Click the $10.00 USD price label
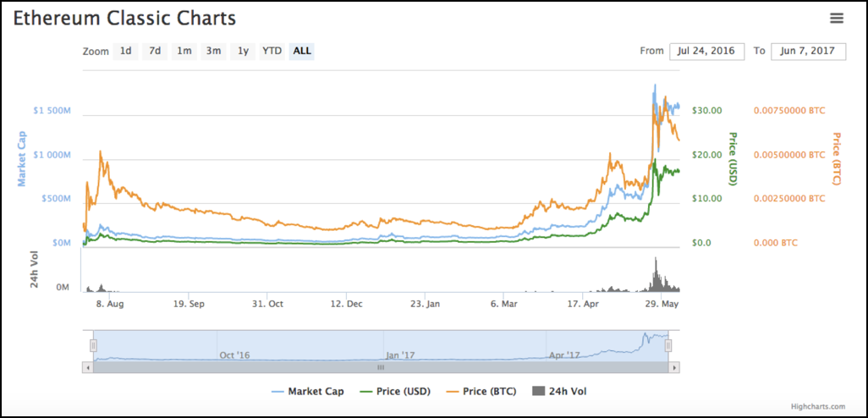Viewport: 868px width, 418px height. (x=707, y=199)
